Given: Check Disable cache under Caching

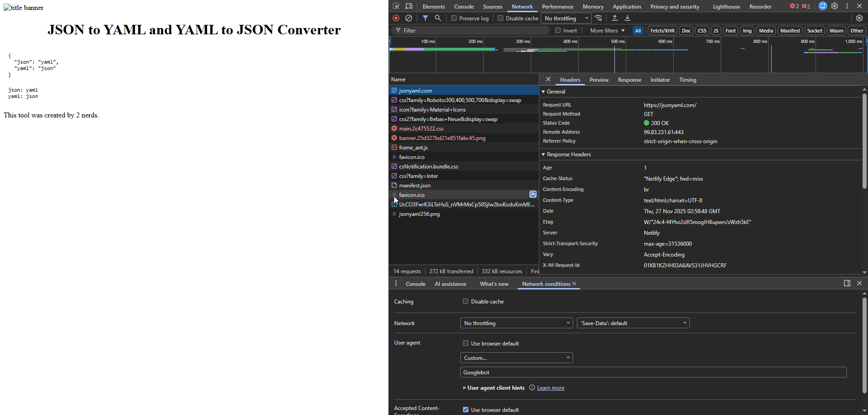Looking at the screenshot, I should click(466, 301).
